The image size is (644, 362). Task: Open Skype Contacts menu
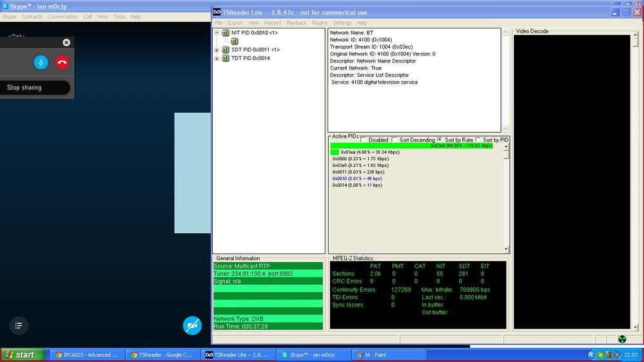pyautogui.click(x=32, y=17)
